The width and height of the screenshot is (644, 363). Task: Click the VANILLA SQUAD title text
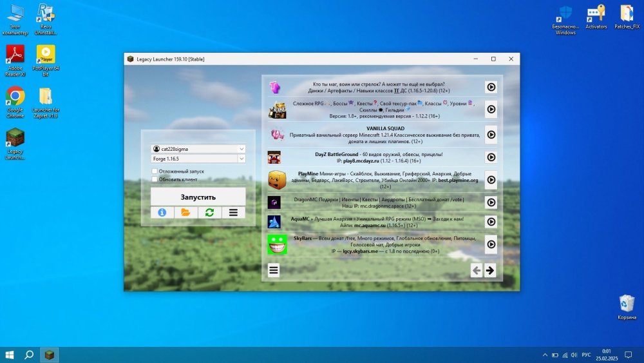click(385, 128)
